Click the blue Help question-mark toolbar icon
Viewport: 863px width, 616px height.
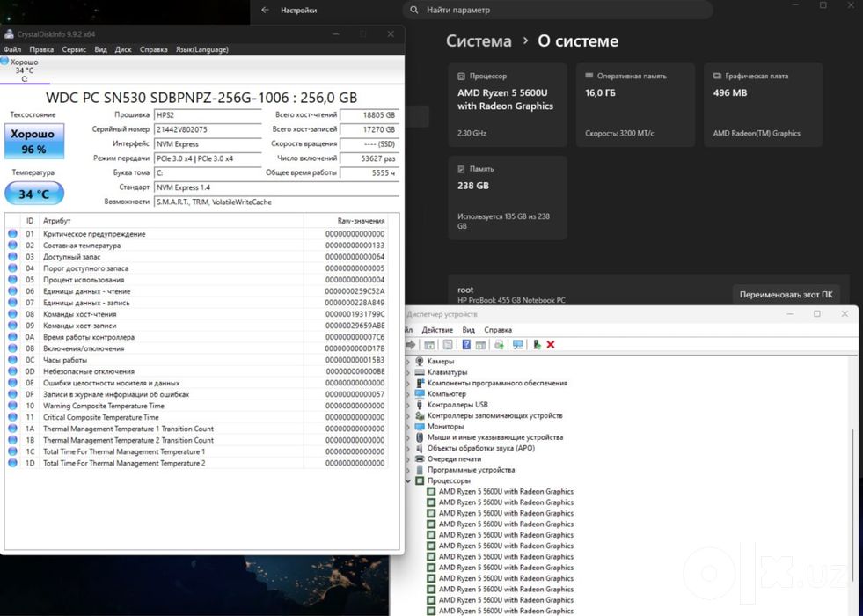tap(466, 345)
